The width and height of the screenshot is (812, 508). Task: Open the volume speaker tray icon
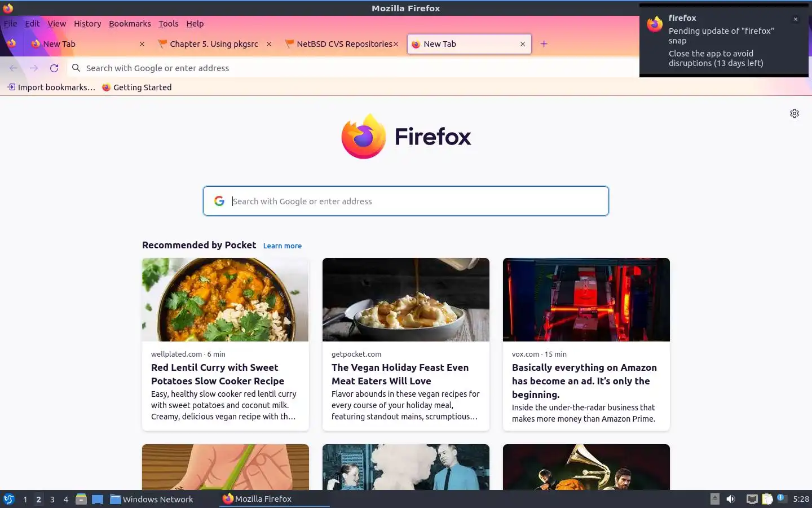pos(731,499)
